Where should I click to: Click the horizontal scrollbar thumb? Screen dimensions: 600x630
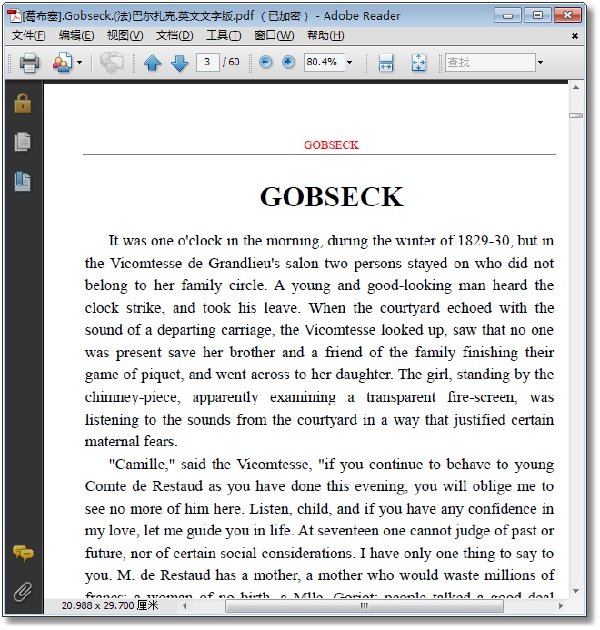tap(364, 606)
